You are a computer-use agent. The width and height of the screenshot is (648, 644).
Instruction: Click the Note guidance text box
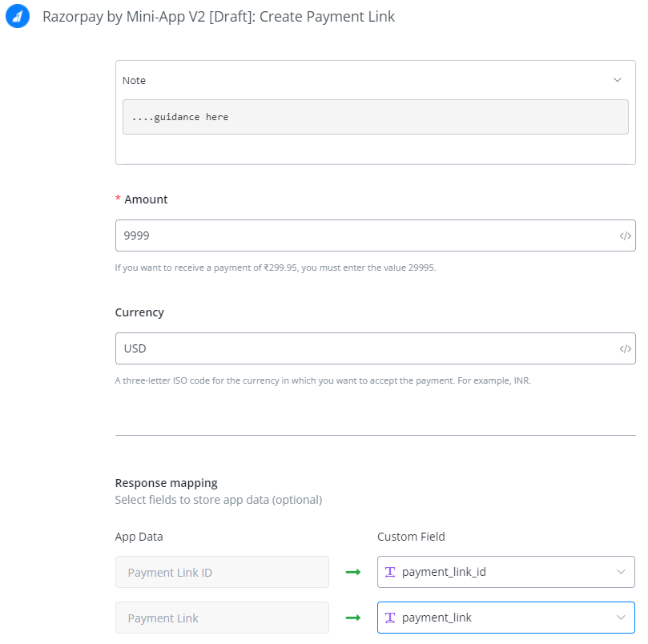[375, 117]
